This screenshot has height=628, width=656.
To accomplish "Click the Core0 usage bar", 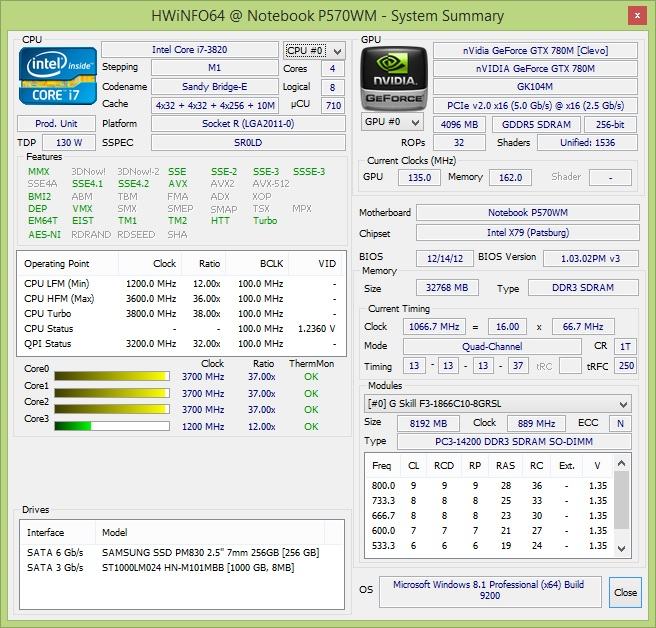I will tap(112, 376).
